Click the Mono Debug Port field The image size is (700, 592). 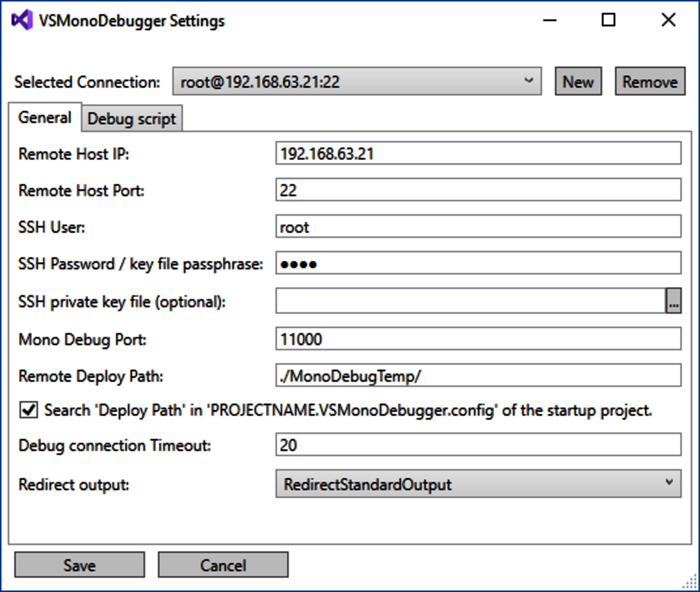point(478,339)
